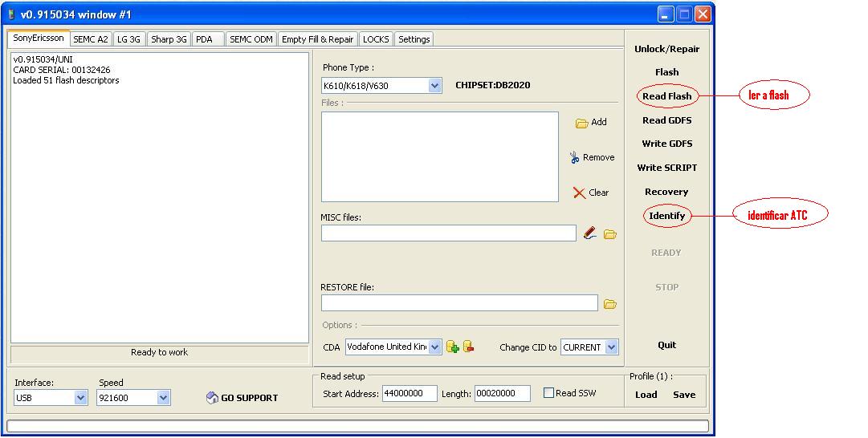Click inside the Files list box
This screenshot has height=438, width=868.
tap(439, 157)
